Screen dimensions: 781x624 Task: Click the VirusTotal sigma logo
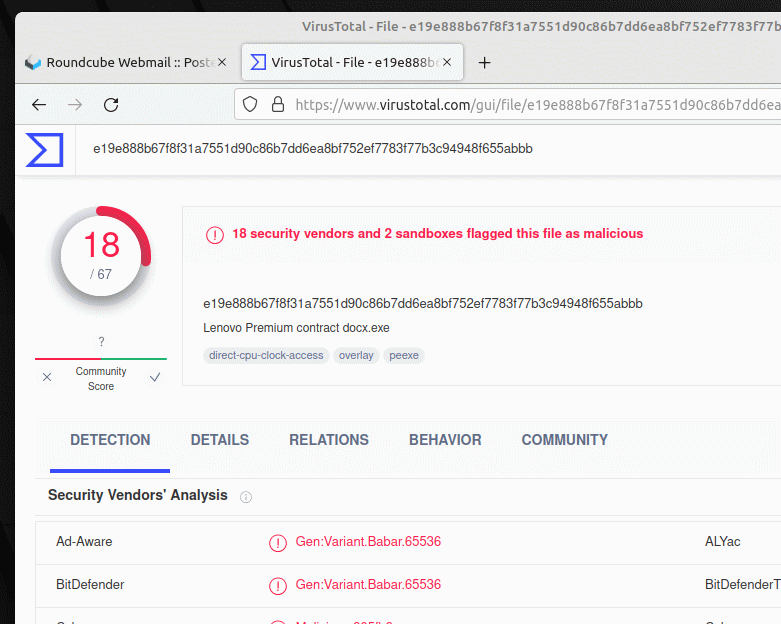(x=45, y=149)
